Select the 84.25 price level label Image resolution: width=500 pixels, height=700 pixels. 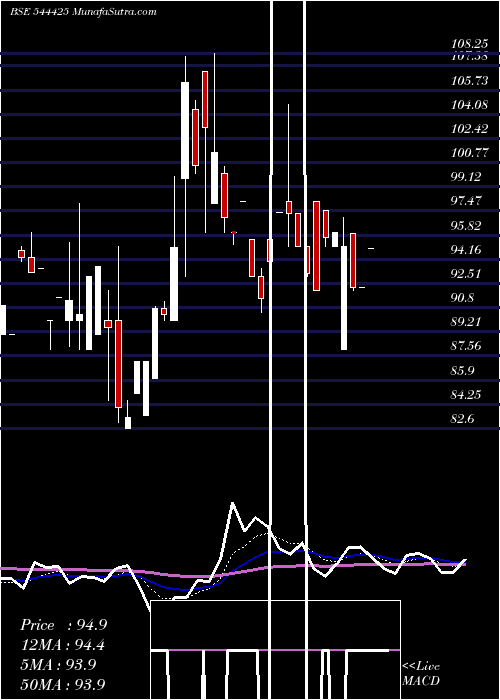click(x=467, y=395)
